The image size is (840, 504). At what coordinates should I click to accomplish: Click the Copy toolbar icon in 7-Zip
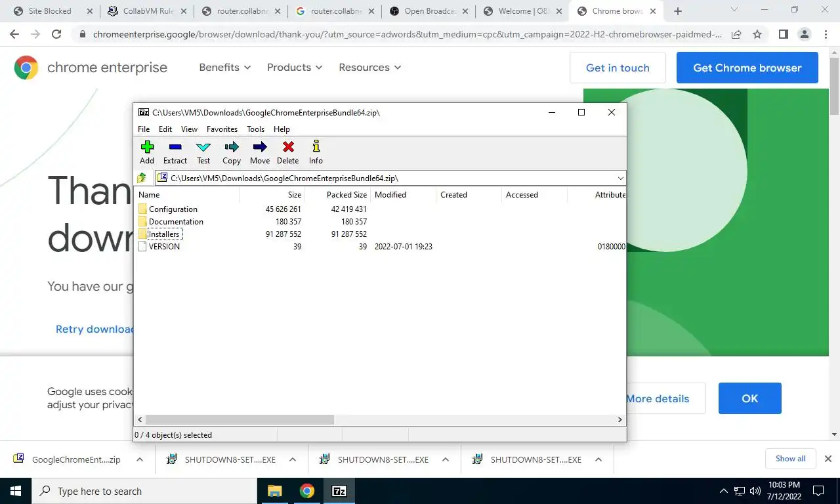coord(232,152)
